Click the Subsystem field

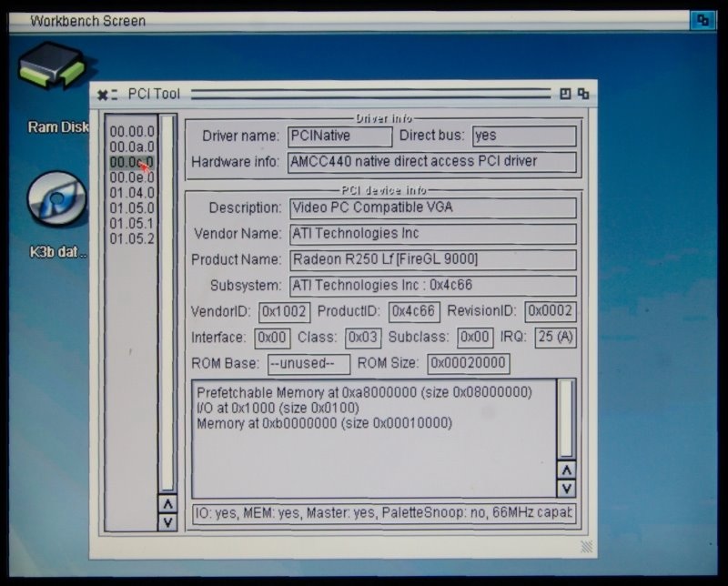(x=433, y=286)
